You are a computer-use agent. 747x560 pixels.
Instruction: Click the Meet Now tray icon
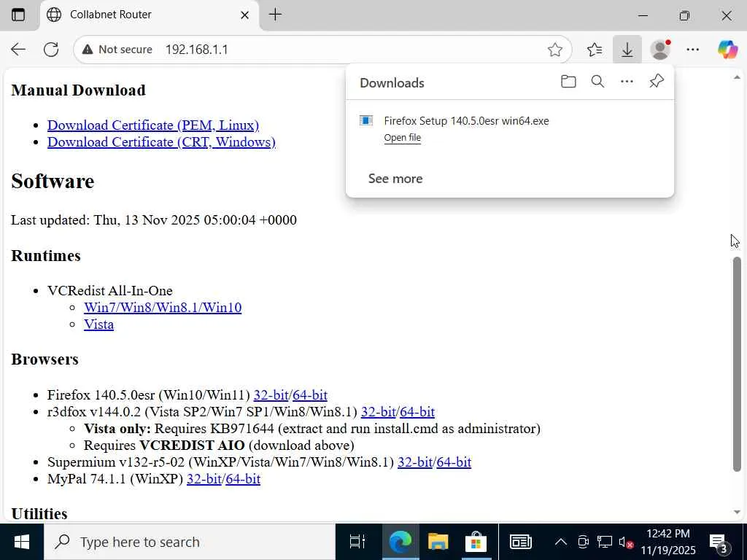click(x=583, y=542)
